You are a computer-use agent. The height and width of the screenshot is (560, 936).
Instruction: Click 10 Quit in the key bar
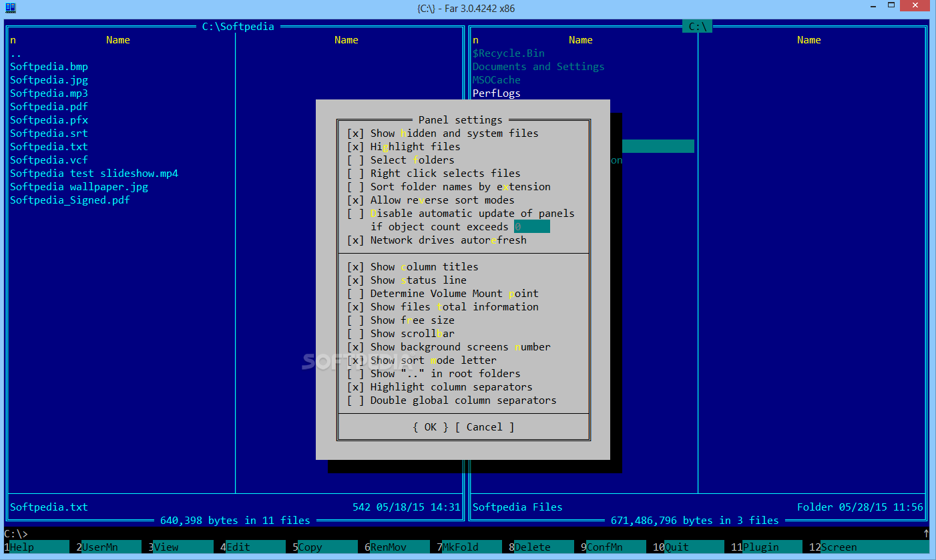pyautogui.click(x=688, y=547)
